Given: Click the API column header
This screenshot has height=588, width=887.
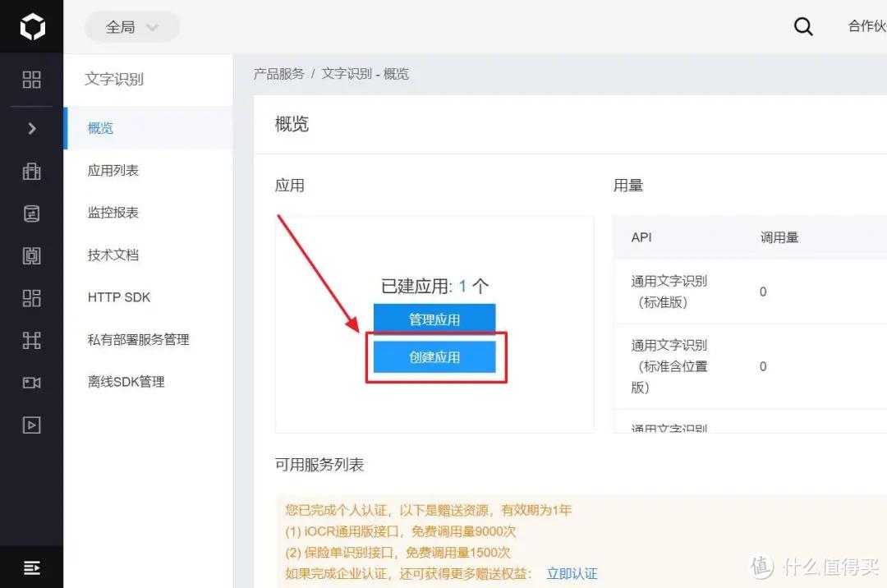Looking at the screenshot, I should tap(641, 237).
